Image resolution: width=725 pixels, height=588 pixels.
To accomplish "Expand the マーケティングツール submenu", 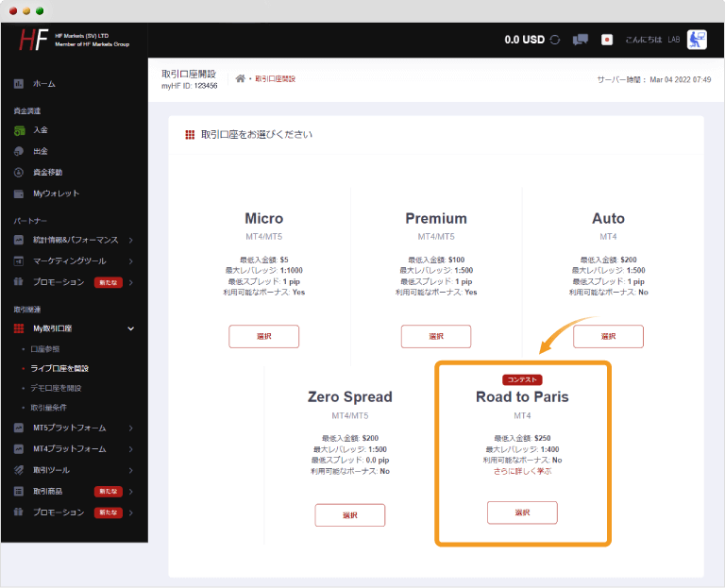I will (130, 260).
